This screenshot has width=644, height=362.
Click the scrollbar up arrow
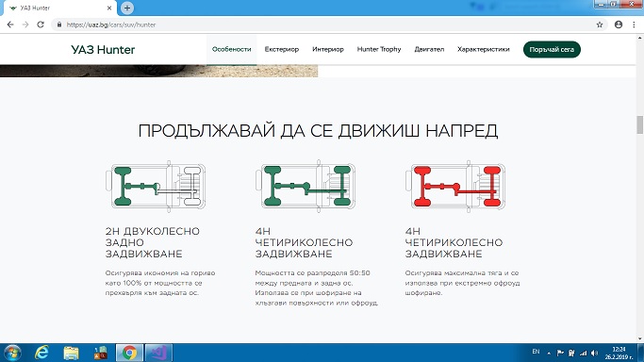[x=640, y=38]
